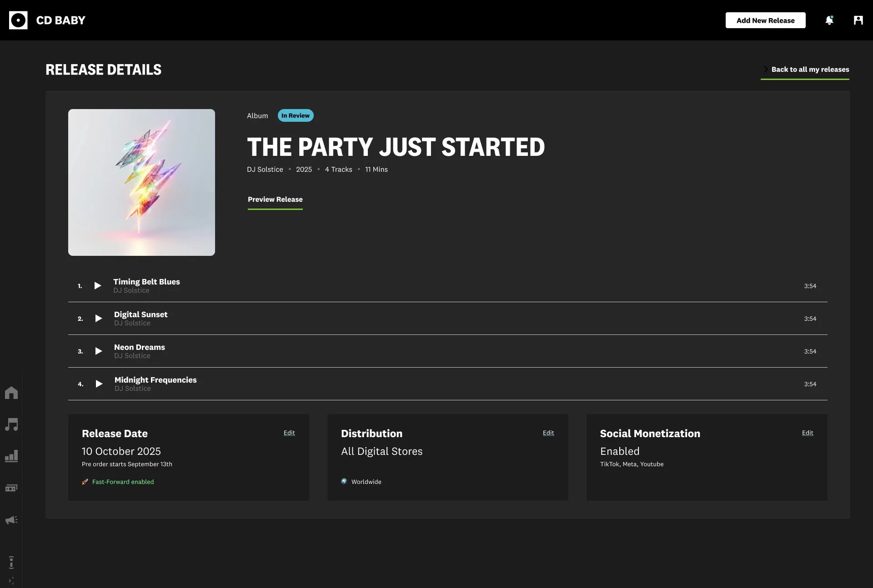Click the Release Date card heading
The image size is (873, 588).
[115, 434]
